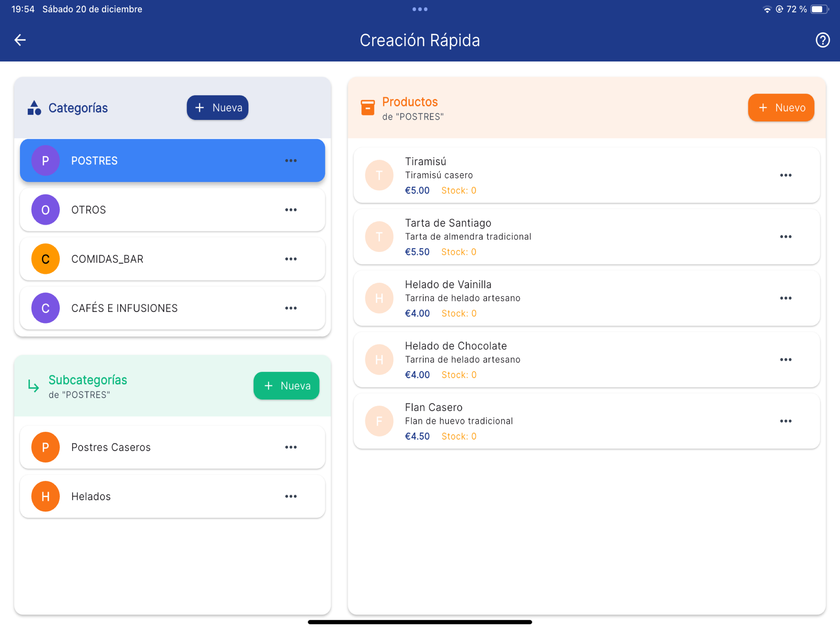840x630 pixels.
Task: Select the POSTRES category
Action: coord(172,161)
